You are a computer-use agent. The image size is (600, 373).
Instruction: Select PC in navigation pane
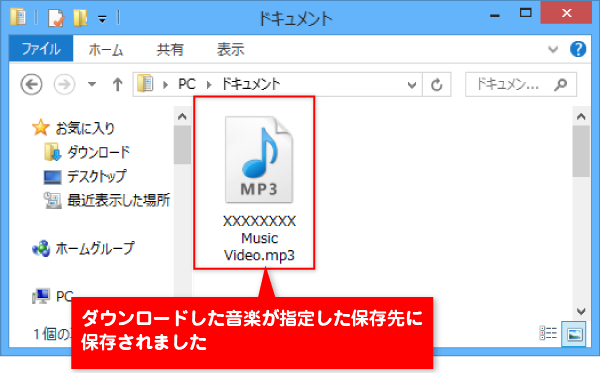[64, 296]
